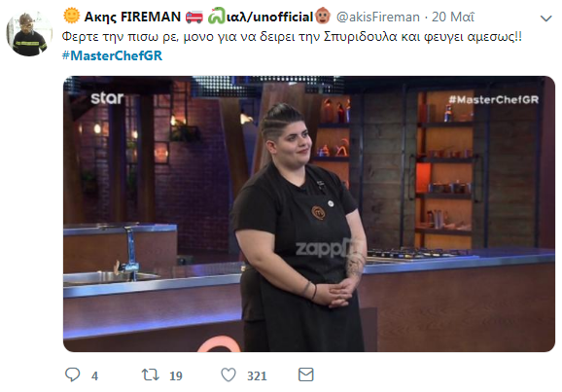Viewport: 562px width, 392px height.
Task: Click the sun emoji before the name
Action: click(x=71, y=16)
